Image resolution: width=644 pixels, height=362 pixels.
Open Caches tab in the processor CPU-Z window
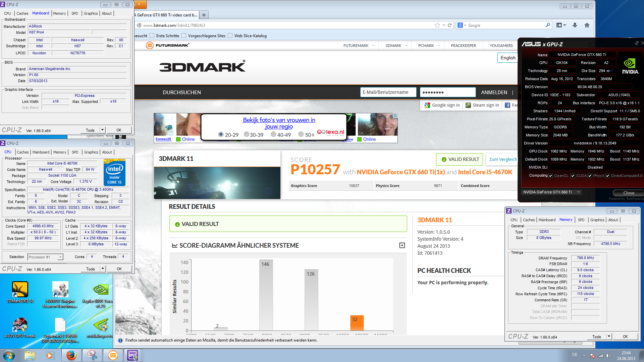[23, 152]
